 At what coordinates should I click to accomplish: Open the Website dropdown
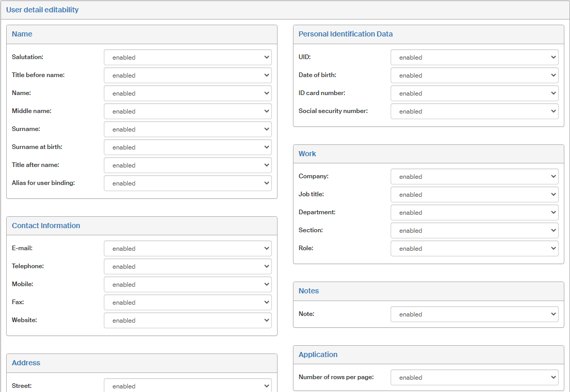coord(188,321)
